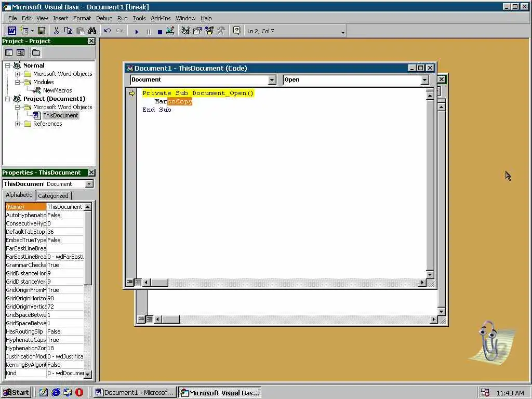
Task: Select the HasRoutingSlip property row
Action: click(x=44, y=331)
